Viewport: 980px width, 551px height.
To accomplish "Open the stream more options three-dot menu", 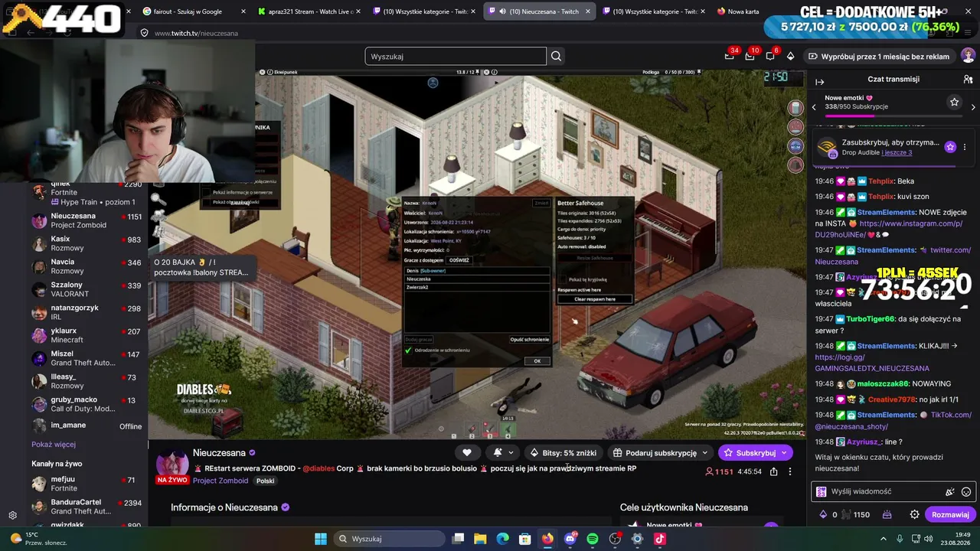I will (790, 471).
